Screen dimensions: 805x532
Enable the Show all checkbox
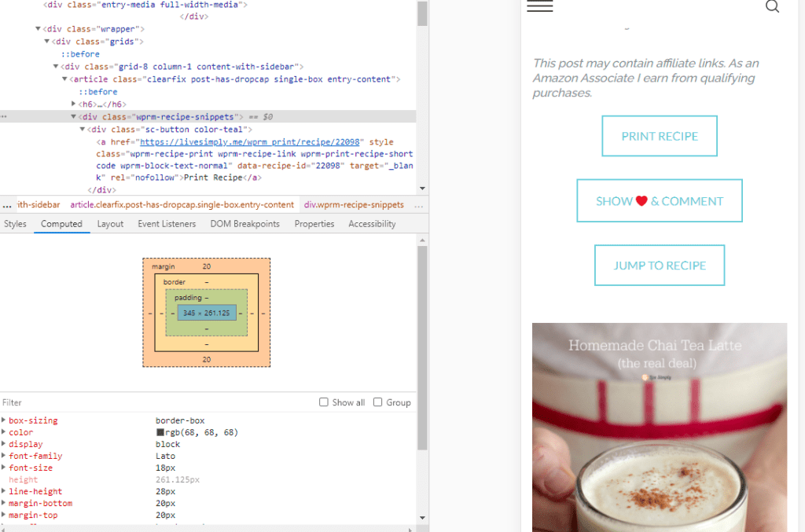coord(324,402)
